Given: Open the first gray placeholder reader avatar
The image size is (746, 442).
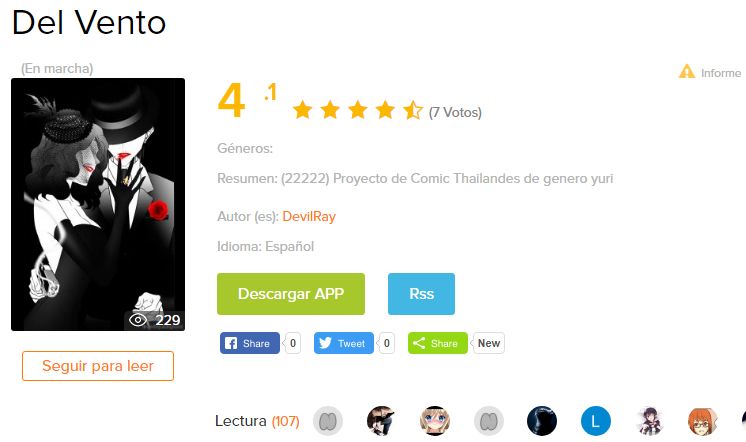Looking at the screenshot, I should click(x=327, y=421).
